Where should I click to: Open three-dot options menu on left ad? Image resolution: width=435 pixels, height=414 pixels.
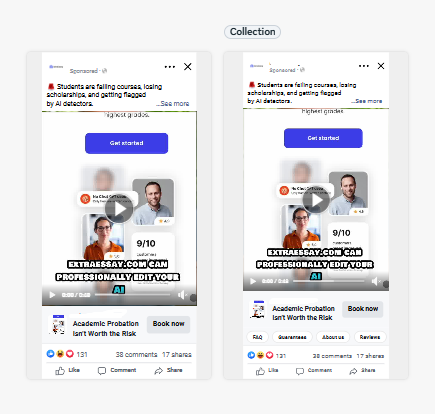pos(170,67)
